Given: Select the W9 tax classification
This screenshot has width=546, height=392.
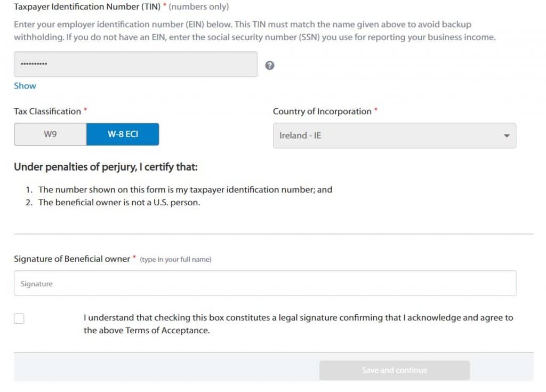Looking at the screenshot, I should pyautogui.click(x=50, y=134).
